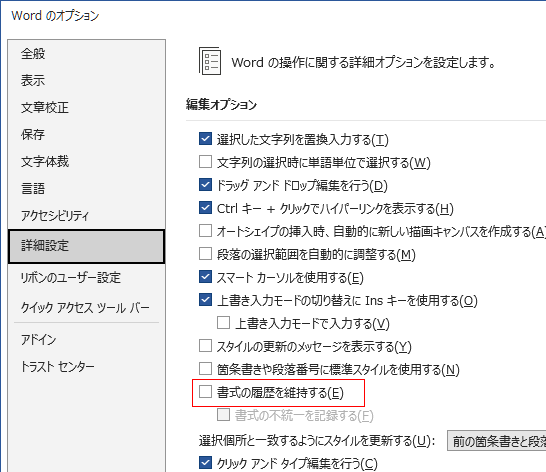The height and width of the screenshot is (472, 546).
Task: Enable 段落の選択範囲を自動的に調整する checkbox
Action: pos(205,254)
